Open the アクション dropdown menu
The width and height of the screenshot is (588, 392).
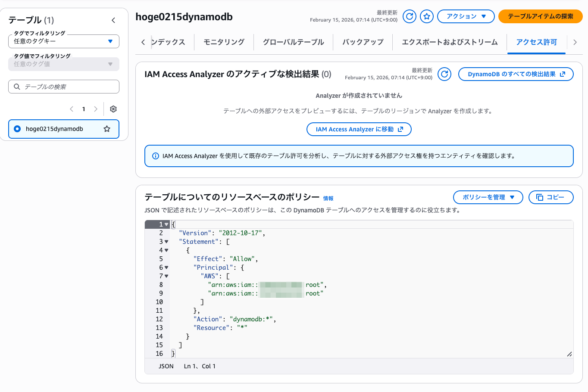(x=466, y=16)
